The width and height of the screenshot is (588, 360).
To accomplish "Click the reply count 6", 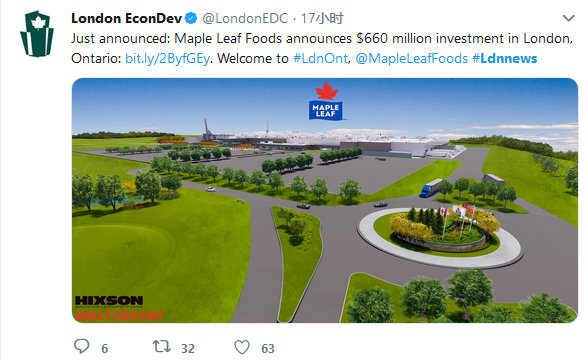I will [105, 348].
